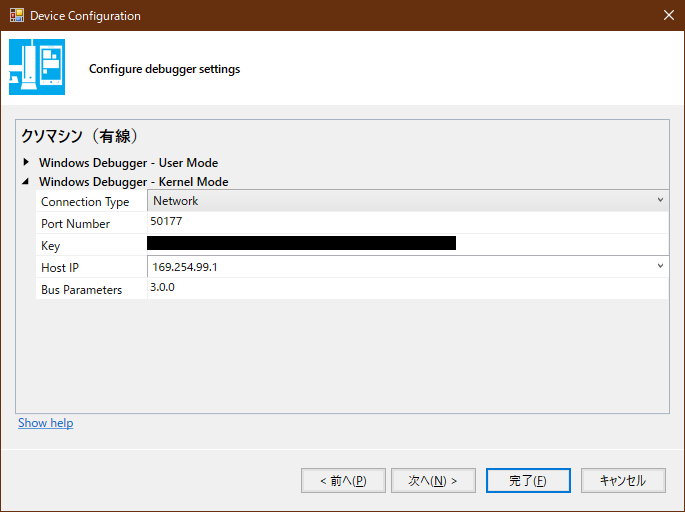Image resolution: width=685 pixels, height=512 pixels.
Task: Open the Show help link
Action: click(45, 423)
